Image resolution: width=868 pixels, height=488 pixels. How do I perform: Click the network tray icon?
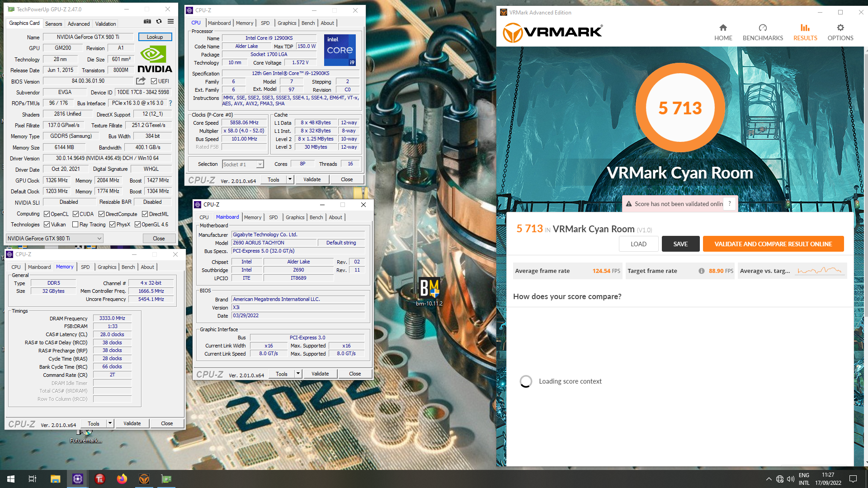tap(780, 479)
